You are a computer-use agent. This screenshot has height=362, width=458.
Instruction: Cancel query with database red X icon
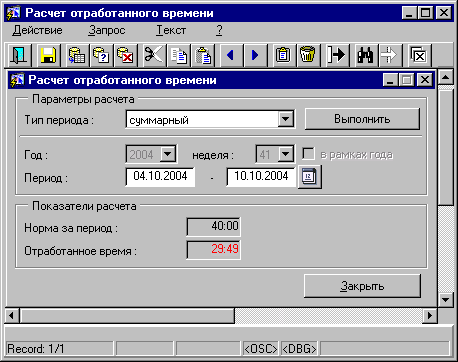(125, 55)
